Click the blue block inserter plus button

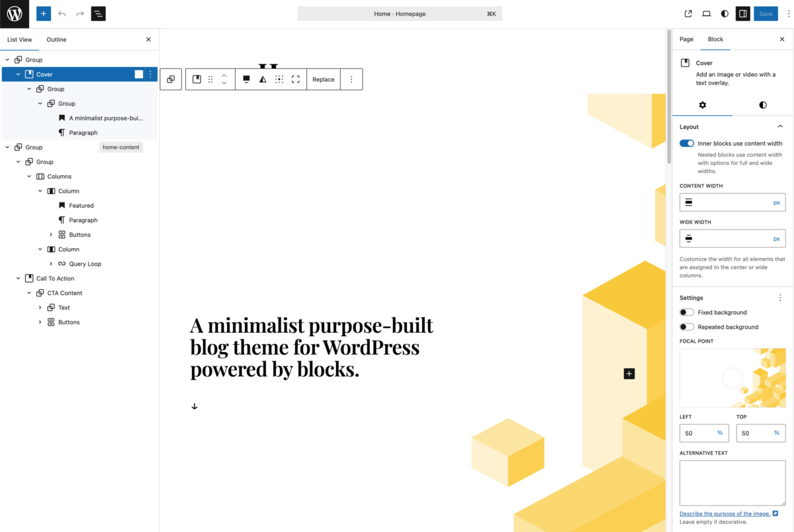[44, 13]
